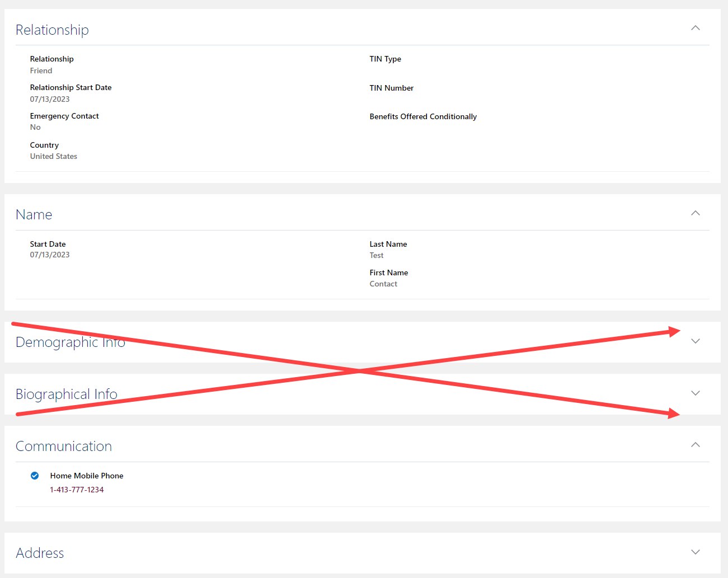Viewport: 728px width, 578px height.
Task: Click the Country value United States
Action: [53, 156]
